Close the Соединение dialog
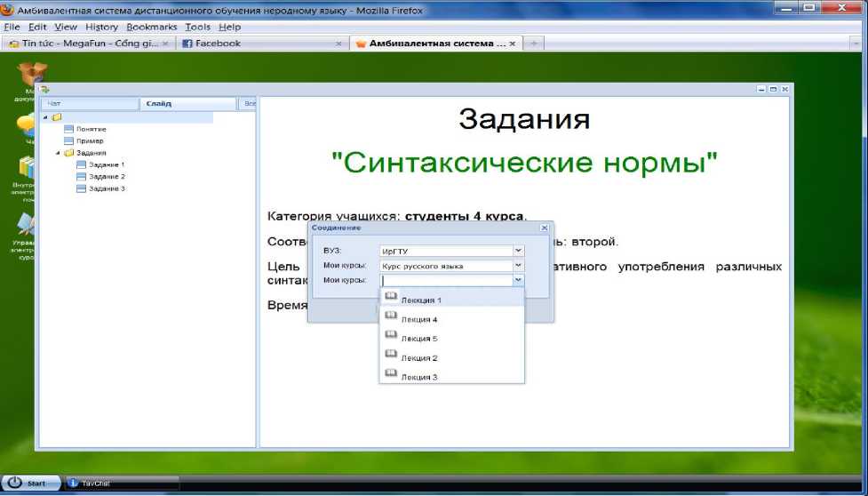868x496 pixels. (x=544, y=228)
